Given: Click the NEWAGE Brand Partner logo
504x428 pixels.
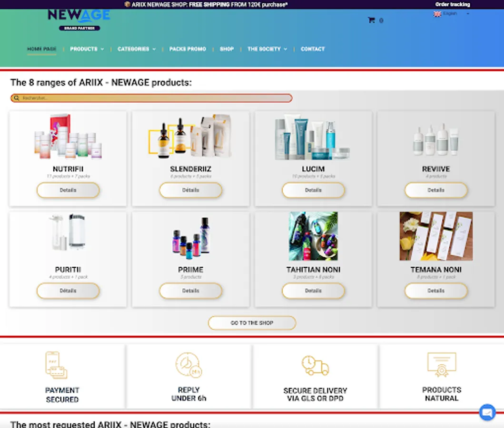Looking at the screenshot, I should [x=79, y=20].
